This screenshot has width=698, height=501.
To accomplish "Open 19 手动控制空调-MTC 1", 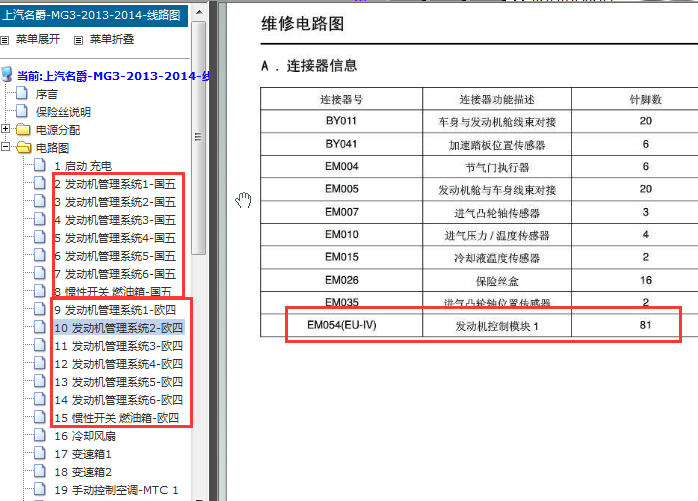I will click(x=116, y=490).
